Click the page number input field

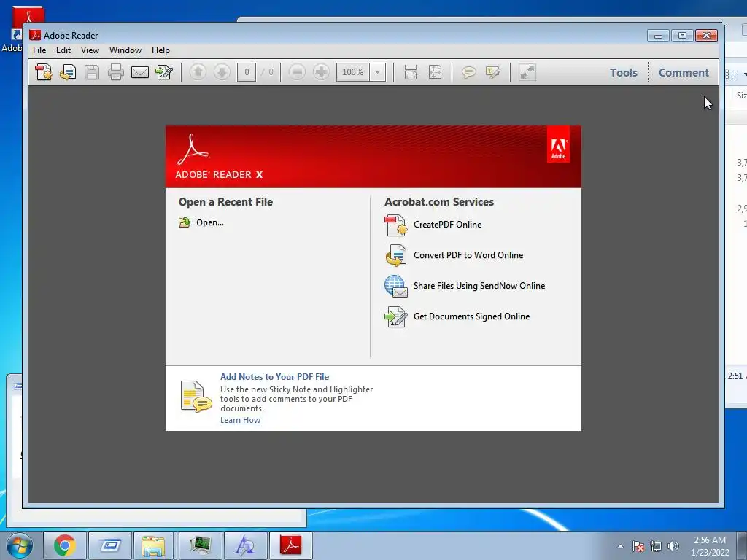(x=247, y=72)
